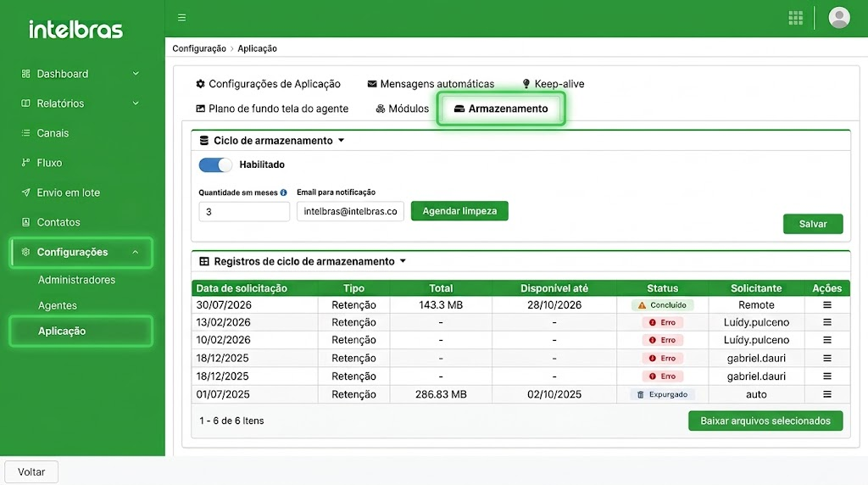
Task: Collapse the Configurações menu chevron
Action: (136, 252)
